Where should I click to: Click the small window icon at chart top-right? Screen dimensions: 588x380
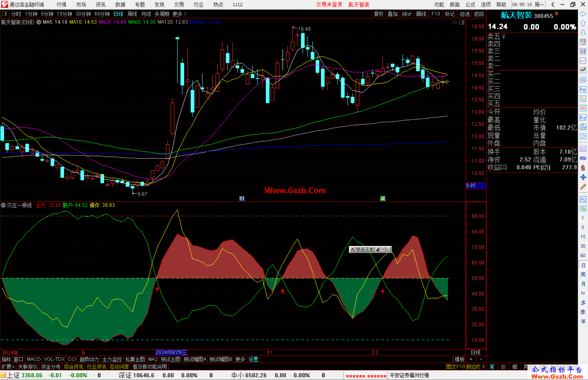(x=462, y=22)
